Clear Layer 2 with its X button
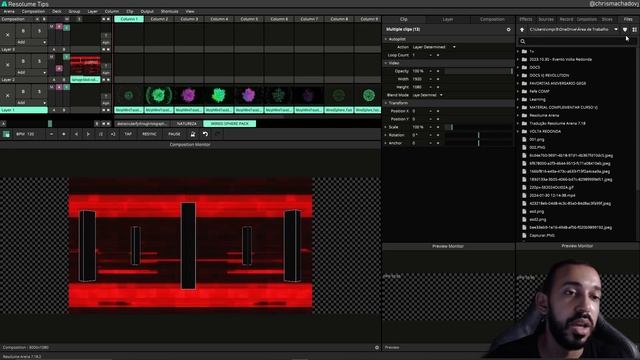640x360 pixels. (7, 65)
